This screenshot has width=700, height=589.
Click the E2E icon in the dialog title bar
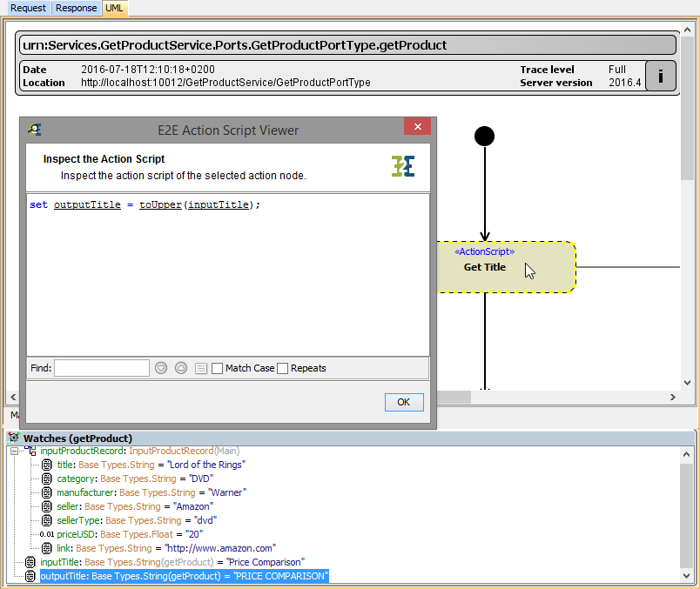(x=35, y=128)
